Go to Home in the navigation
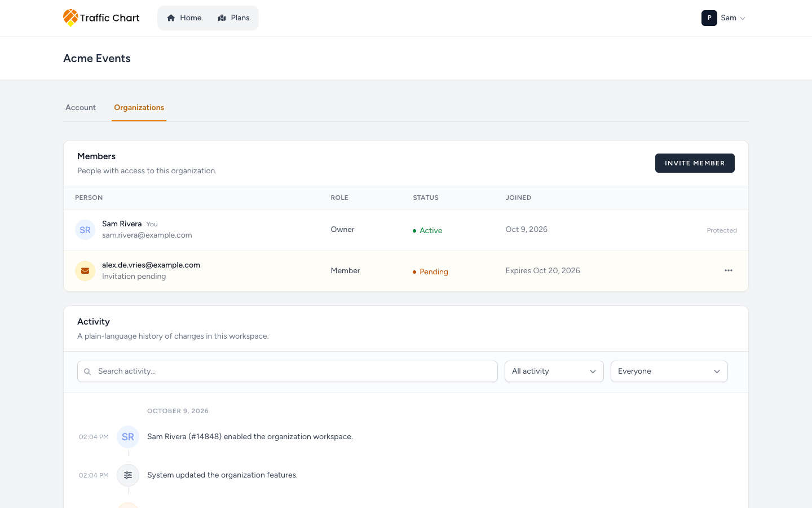This screenshot has width=812, height=508. [x=184, y=18]
